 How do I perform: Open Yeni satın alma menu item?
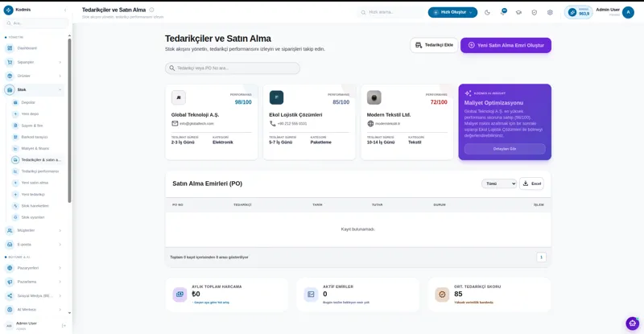tap(36, 183)
